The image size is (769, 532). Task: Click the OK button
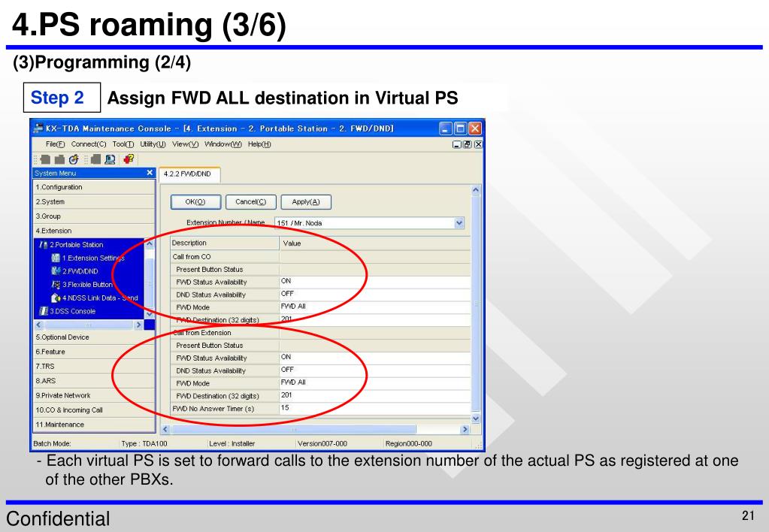tap(195, 202)
